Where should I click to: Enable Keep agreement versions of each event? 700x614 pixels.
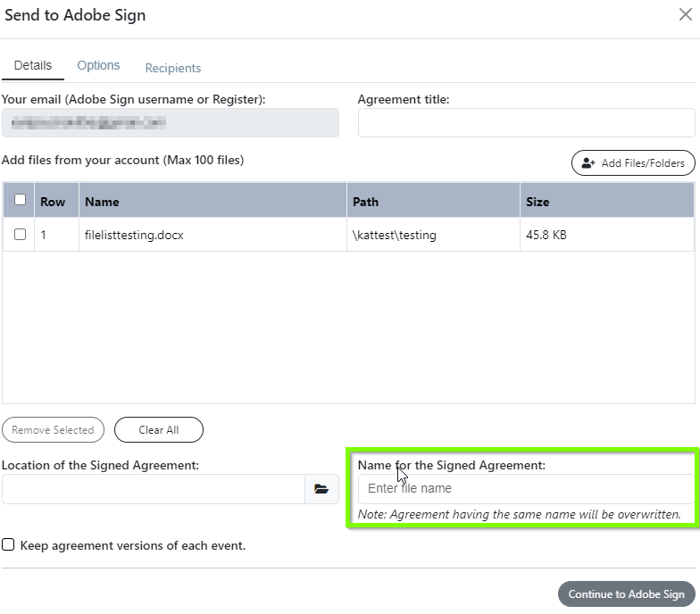click(x=8, y=544)
